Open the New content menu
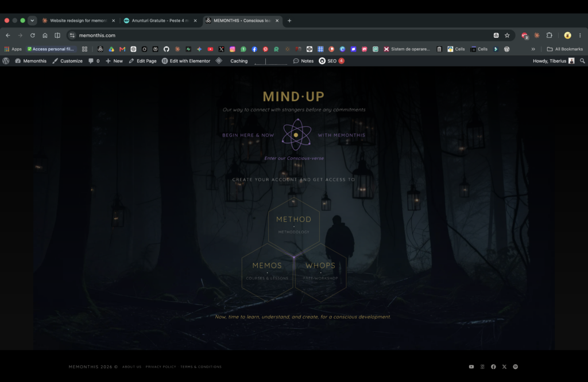The image size is (588, 382). point(114,61)
